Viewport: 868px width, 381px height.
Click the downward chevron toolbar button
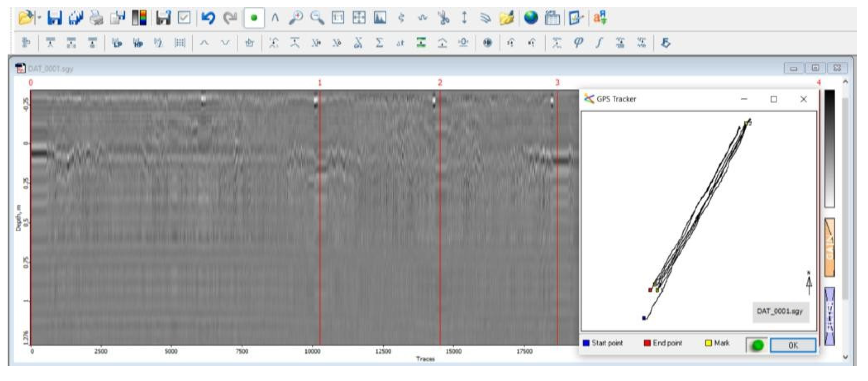(225, 43)
